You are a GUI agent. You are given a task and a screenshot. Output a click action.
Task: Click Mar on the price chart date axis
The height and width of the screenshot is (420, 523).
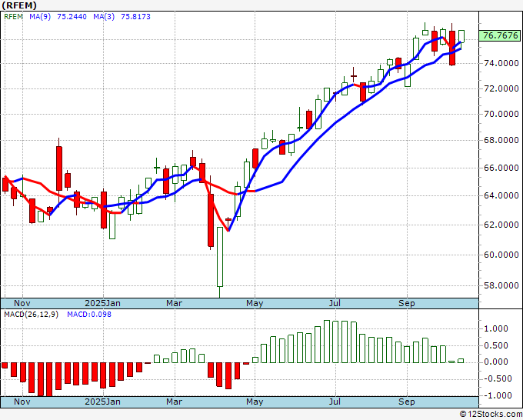(x=174, y=303)
